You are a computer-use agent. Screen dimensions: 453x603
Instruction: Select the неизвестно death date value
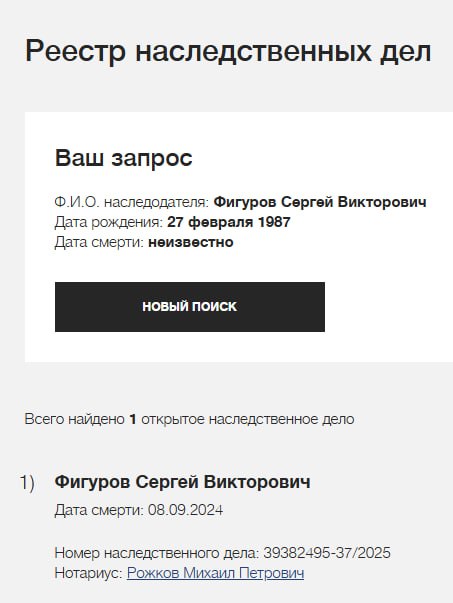pyautogui.click(x=191, y=242)
